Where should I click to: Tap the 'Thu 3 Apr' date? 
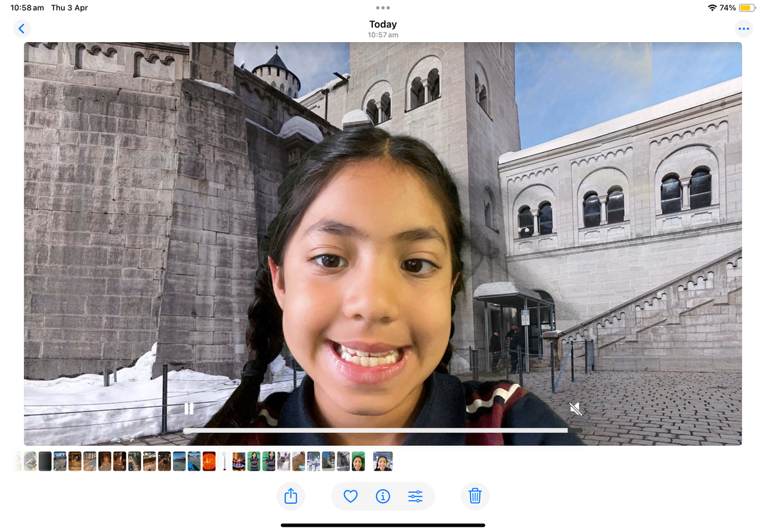[x=70, y=8]
